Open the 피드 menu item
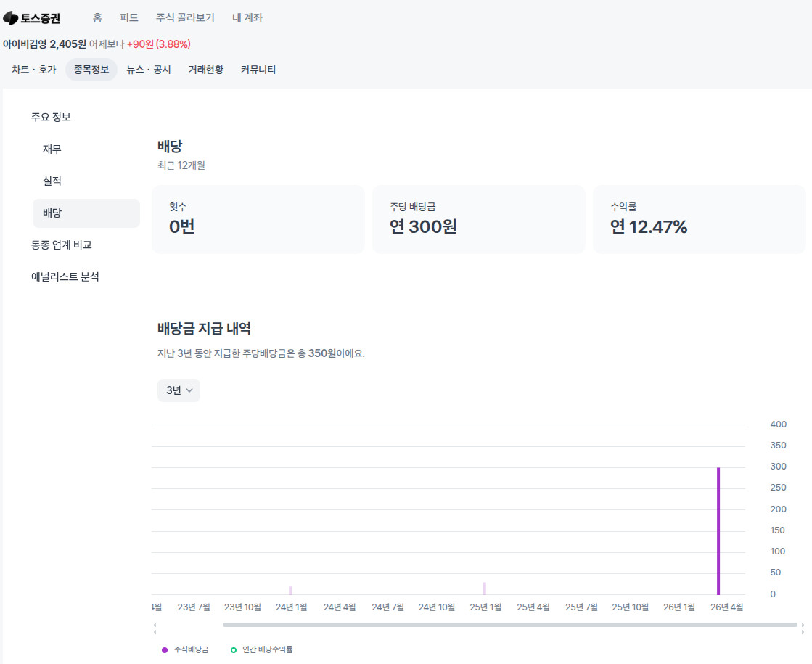 (129, 18)
